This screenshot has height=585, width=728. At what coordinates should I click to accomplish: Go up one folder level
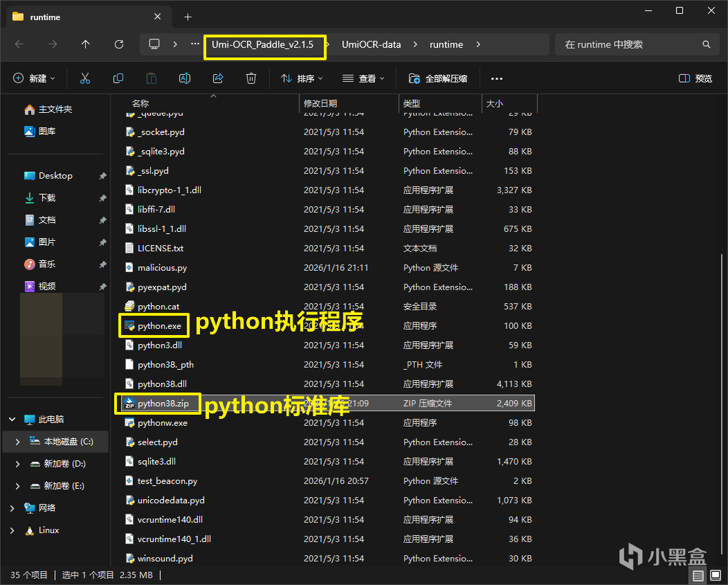85,44
